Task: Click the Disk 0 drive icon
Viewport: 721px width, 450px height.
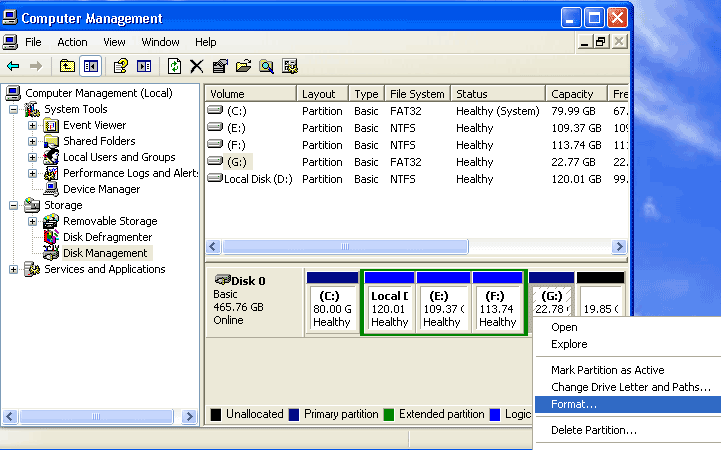Action: [x=223, y=279]
